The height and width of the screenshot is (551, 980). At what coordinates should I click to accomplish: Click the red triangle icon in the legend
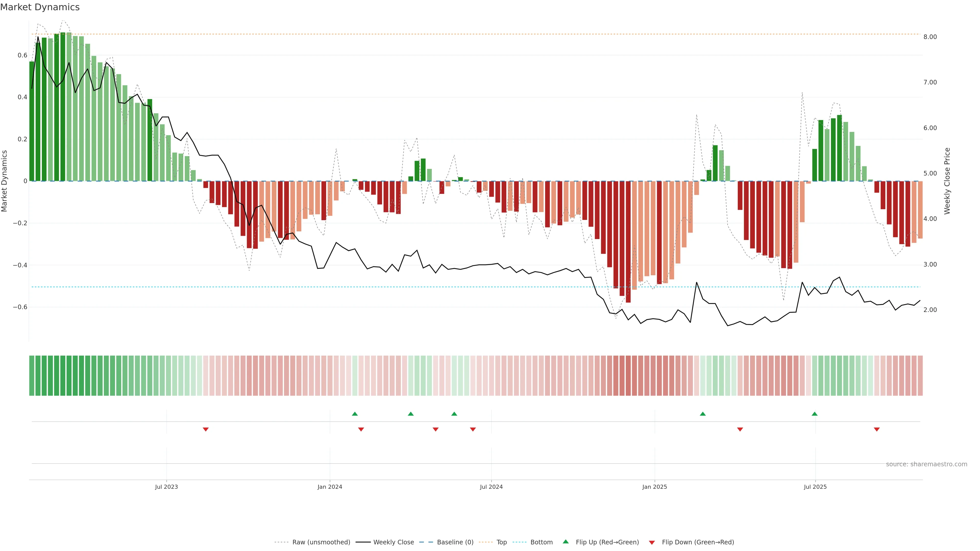(652, 542)
